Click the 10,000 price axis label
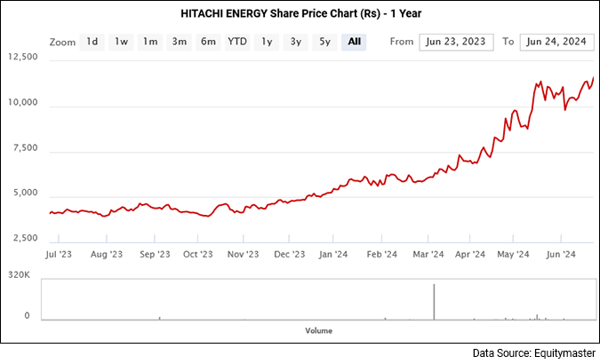600x364 pixels. [x=23, y=102]
